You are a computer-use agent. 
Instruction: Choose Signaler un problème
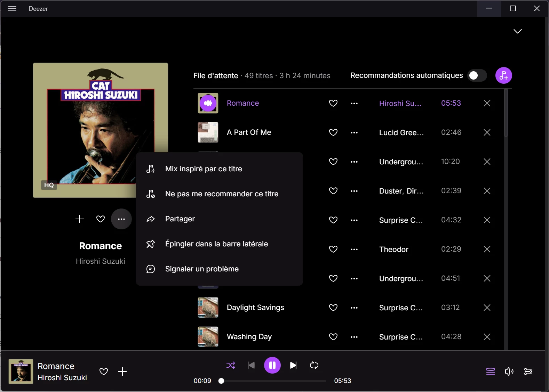(220, 269)
